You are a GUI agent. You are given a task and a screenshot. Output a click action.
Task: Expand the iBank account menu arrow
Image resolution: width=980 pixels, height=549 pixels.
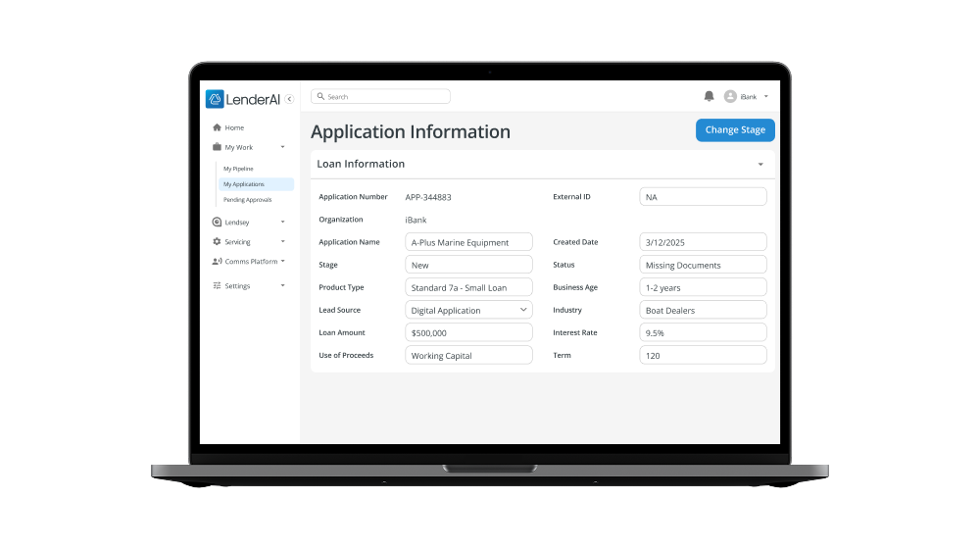[x=765, y=96]
